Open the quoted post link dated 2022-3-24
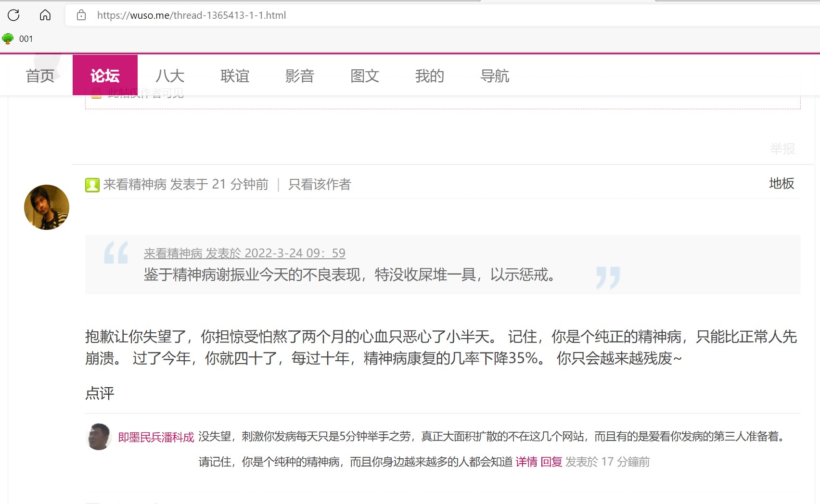The image size is (820, 504). pyautogui.click(x=244, y=253)
